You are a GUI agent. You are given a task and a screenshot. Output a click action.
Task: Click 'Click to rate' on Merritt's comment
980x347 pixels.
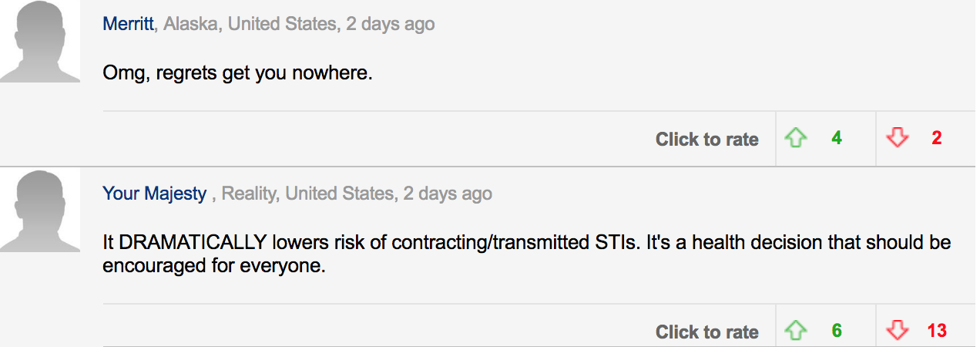coord(707,140)
